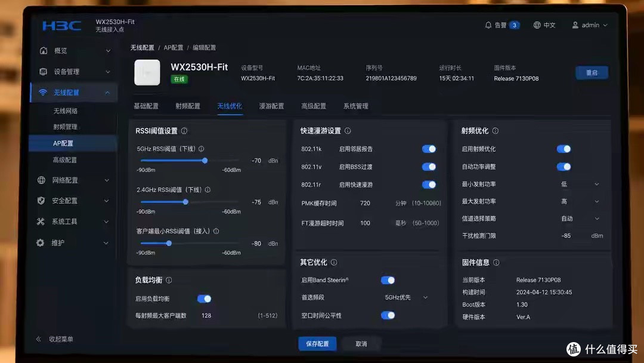Click the 概览 home icon in sidebar
Image resolution: width=644 pixels, height=363 pixels.
click(x=44, y=51)
